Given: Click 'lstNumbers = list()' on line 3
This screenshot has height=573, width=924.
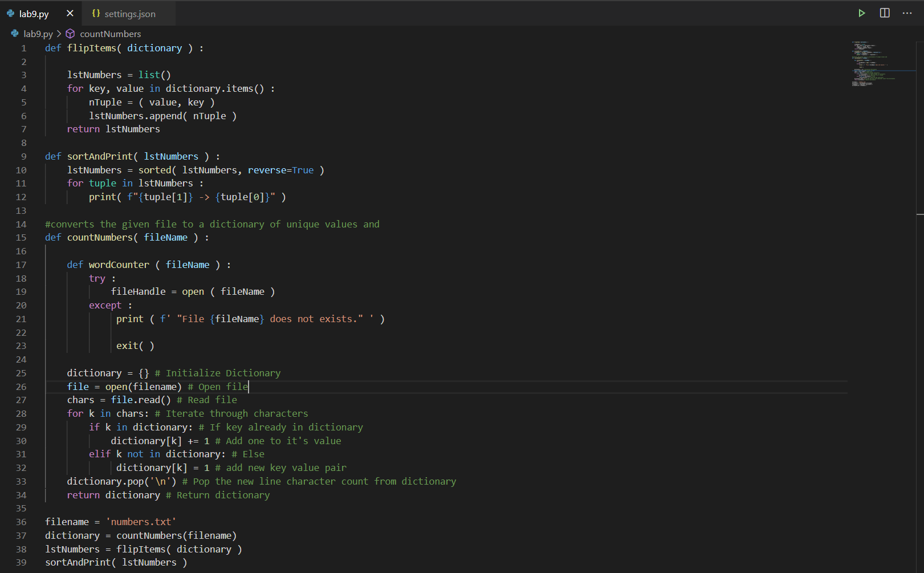Looking at the screenshot, I should pos(119,75).
